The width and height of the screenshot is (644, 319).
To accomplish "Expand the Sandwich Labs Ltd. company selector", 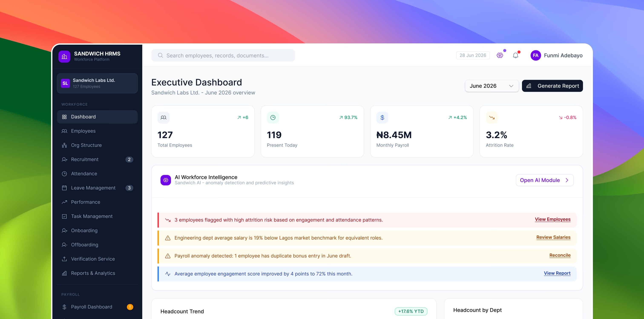I will (97, 83).
